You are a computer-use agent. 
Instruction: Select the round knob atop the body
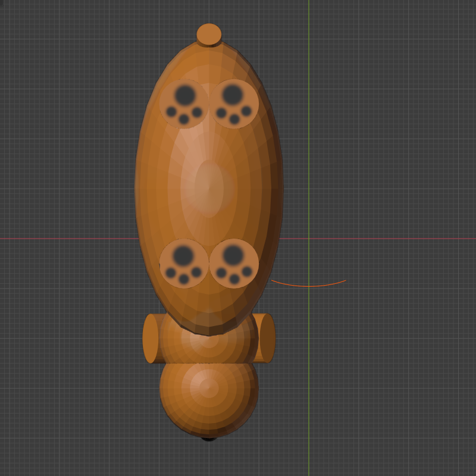209,34
